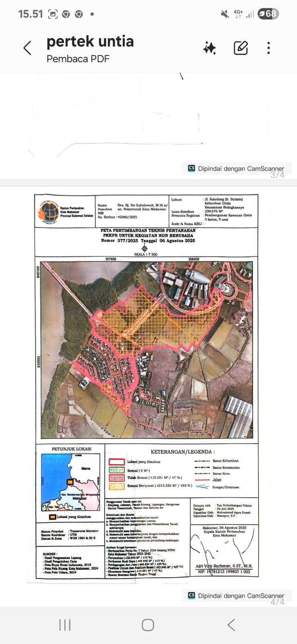Tap the orange "Sesuai Bersyarat" legend swatch

point(117,486)
